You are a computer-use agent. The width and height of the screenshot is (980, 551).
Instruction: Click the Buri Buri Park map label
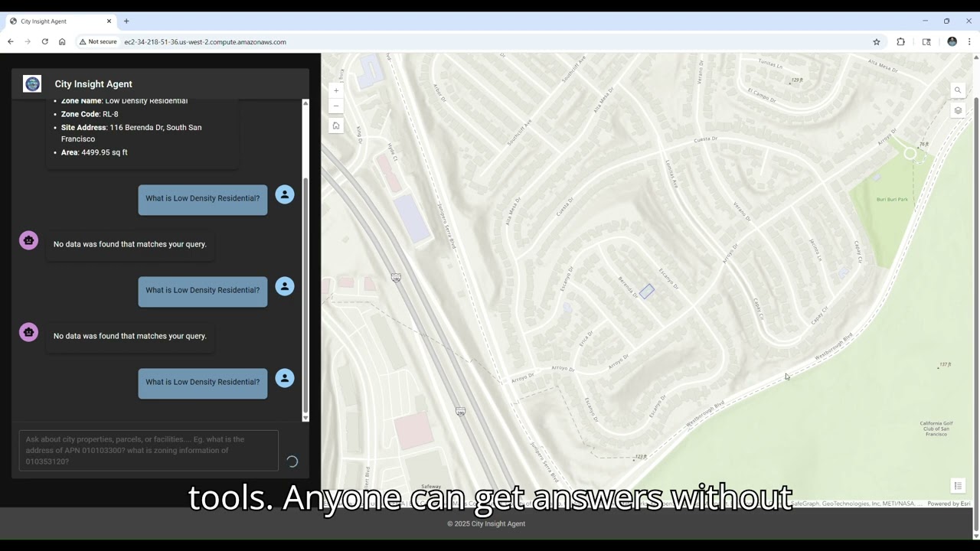(892, 200)
